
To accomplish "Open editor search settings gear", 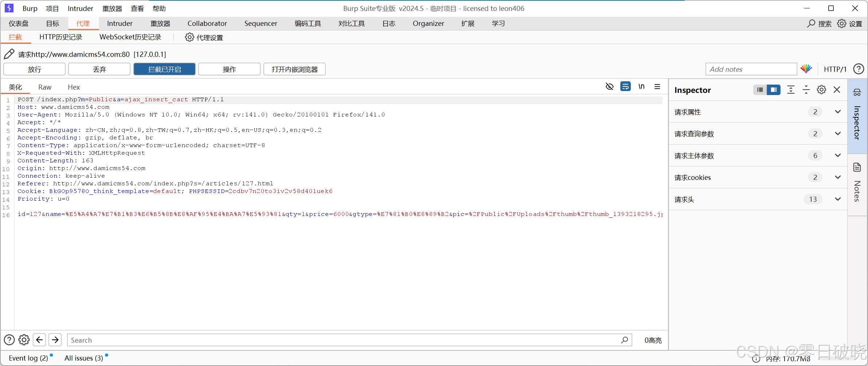I will [x=24, y=340].
